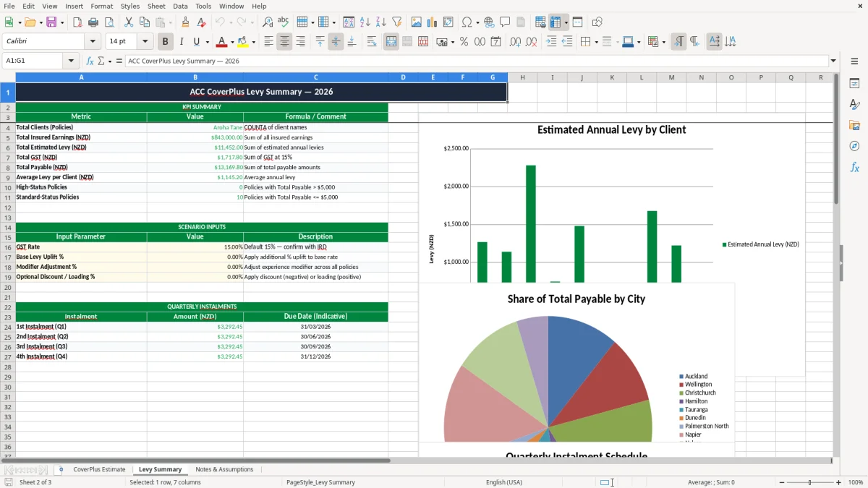Open the Data menu

[x=180, y=6]
